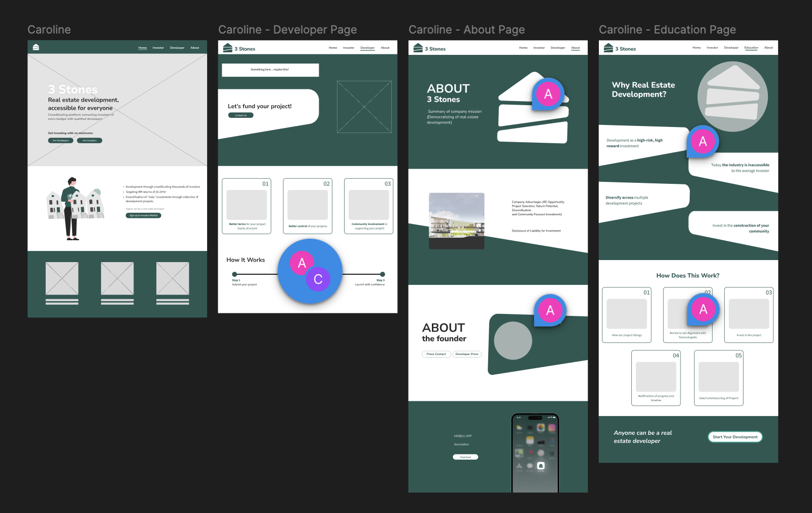Open the comment pin beside 'the founder' section
The width and height of the screenshot is (812, 513).
pyautogui.click(x=550, y=310)
